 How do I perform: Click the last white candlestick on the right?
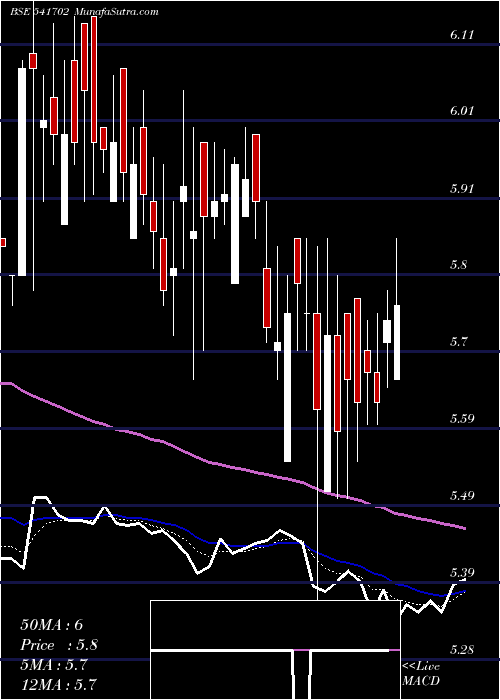[396, 342]
